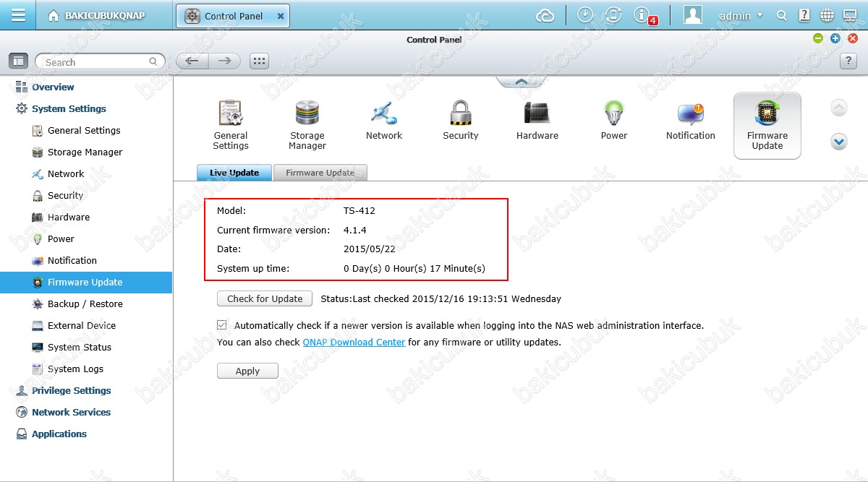Click the Control Panel search field
The height and width of the screenshot is (482, 868).
click(100, 62)
